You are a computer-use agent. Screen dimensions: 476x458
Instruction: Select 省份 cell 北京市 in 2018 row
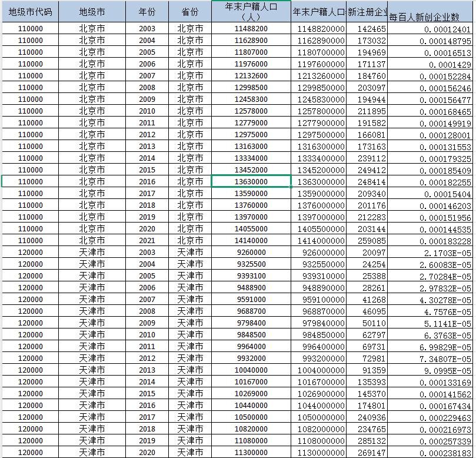(190, 205)
